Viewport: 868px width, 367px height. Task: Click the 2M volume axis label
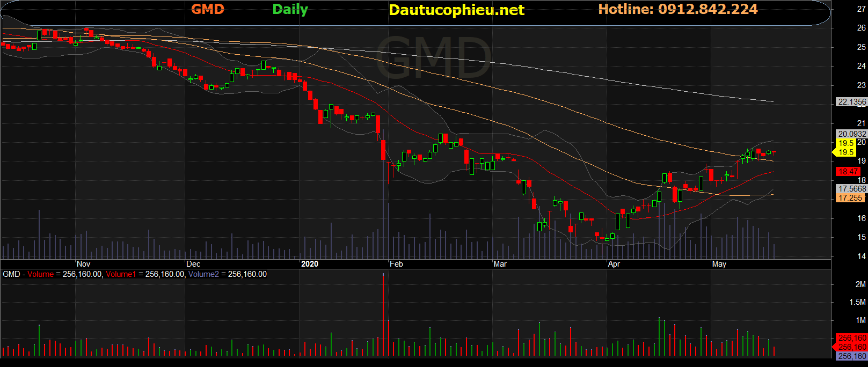[860, 284]
